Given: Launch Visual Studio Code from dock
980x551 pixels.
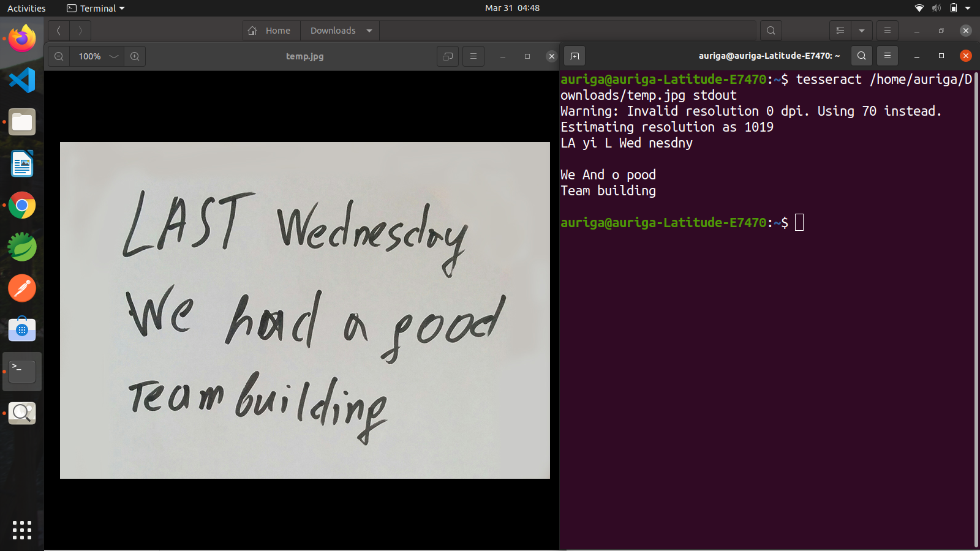Looking at the screenshot, I should [22, 80].
